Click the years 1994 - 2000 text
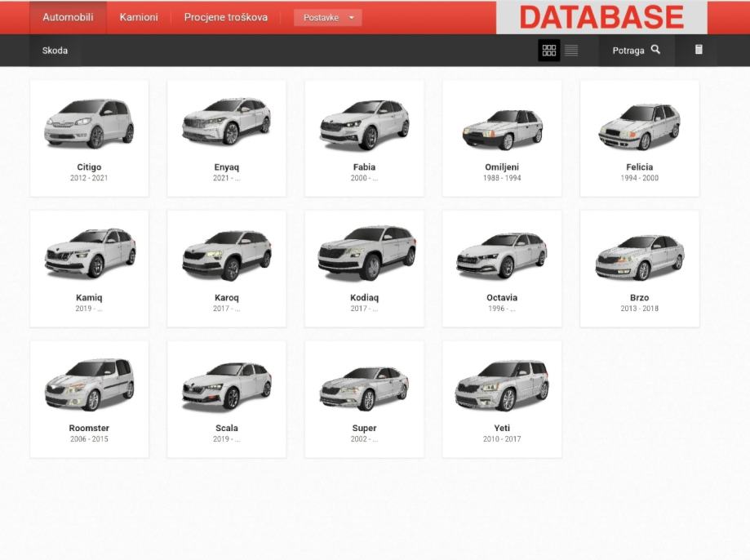 [640, 178]
